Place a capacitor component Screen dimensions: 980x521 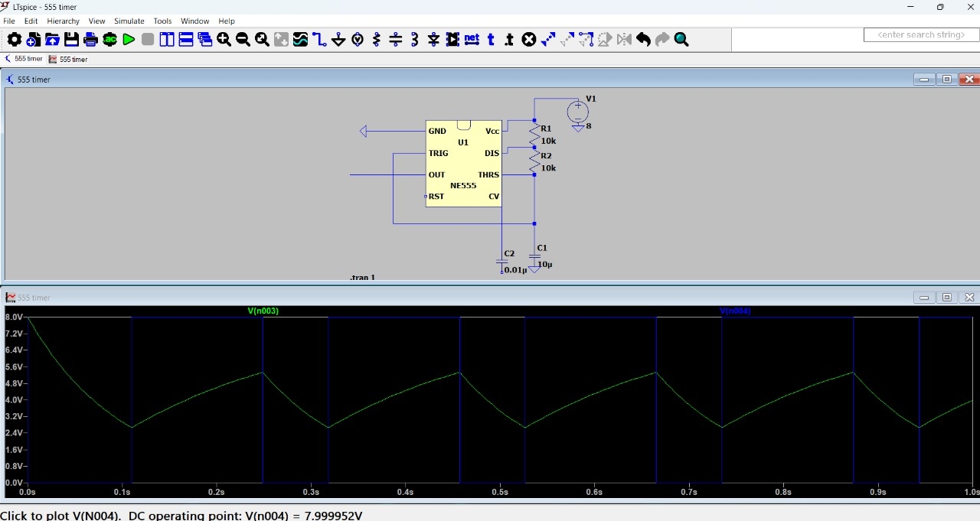pyautogui.click(x=396, y=40)
